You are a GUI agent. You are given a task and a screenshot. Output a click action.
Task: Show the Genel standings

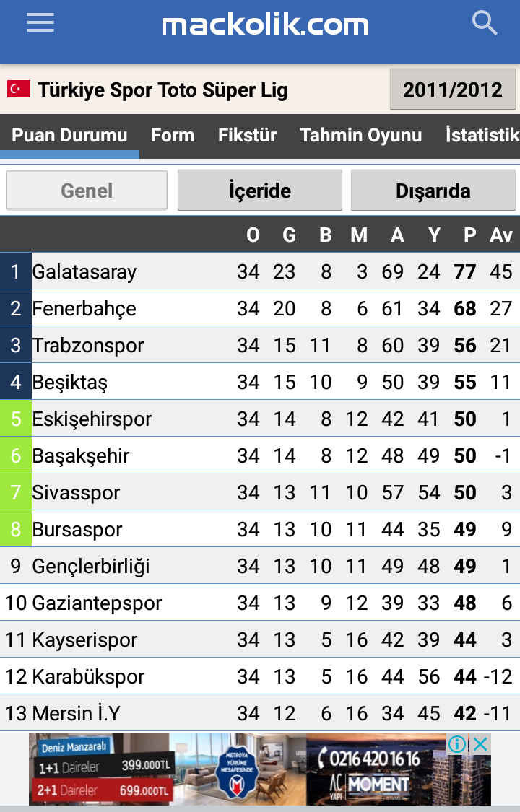[87, 191]
